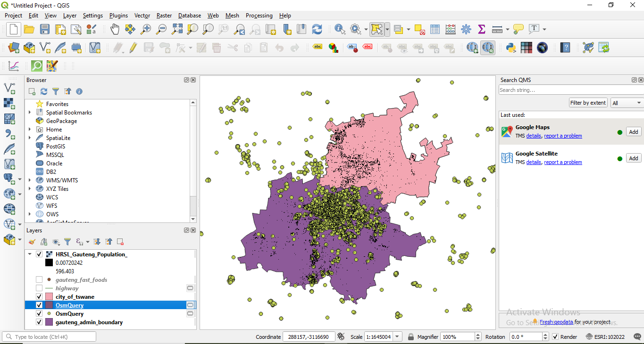Open the Field Calculator abacus icon
Image resolution: width=644 pixels, height=344 pixels.
[451, 29]
